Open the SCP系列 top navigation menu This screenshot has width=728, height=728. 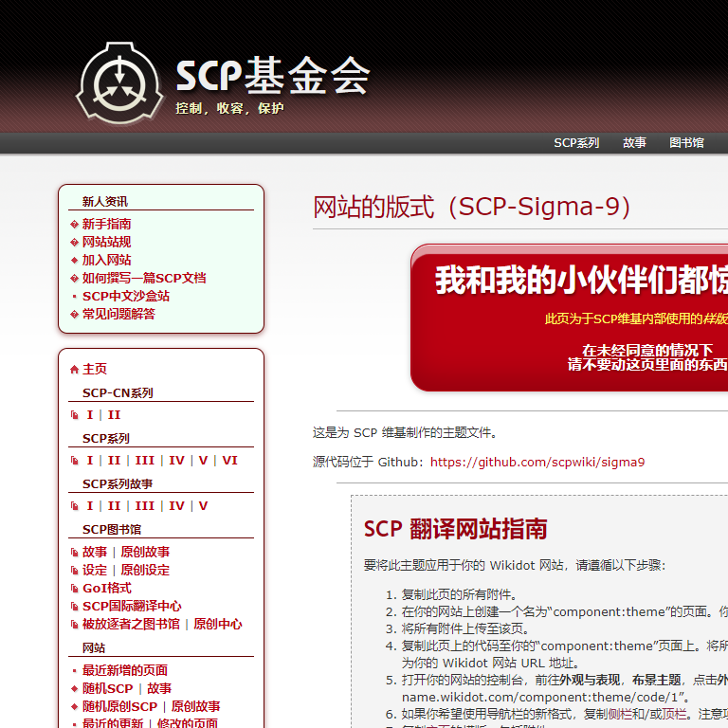[x=576, y=143]
